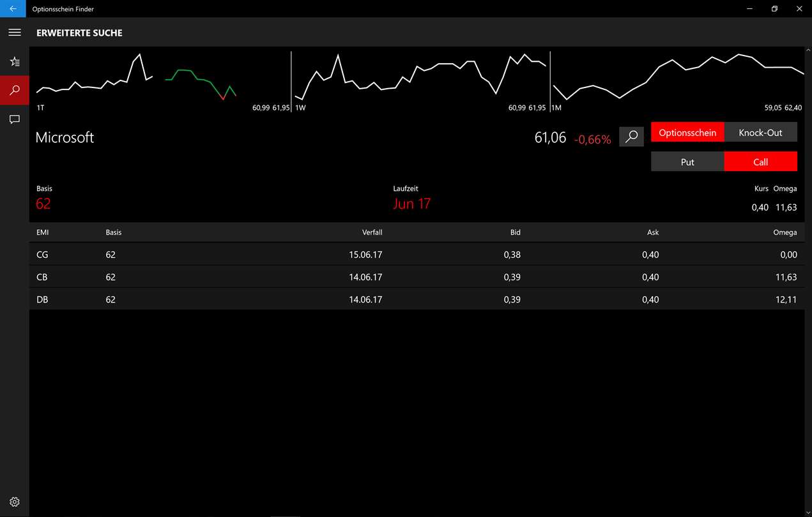
Task: Select Knock-Out product type
Action: click(x=761, y=132)
